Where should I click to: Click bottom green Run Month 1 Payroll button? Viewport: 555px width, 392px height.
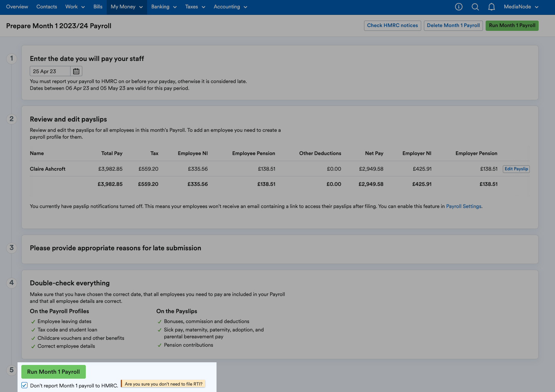coord(53,372)
